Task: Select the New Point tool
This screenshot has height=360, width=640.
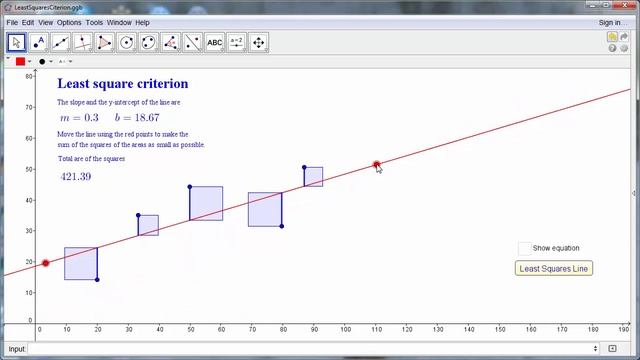Action: coord(39,42)
